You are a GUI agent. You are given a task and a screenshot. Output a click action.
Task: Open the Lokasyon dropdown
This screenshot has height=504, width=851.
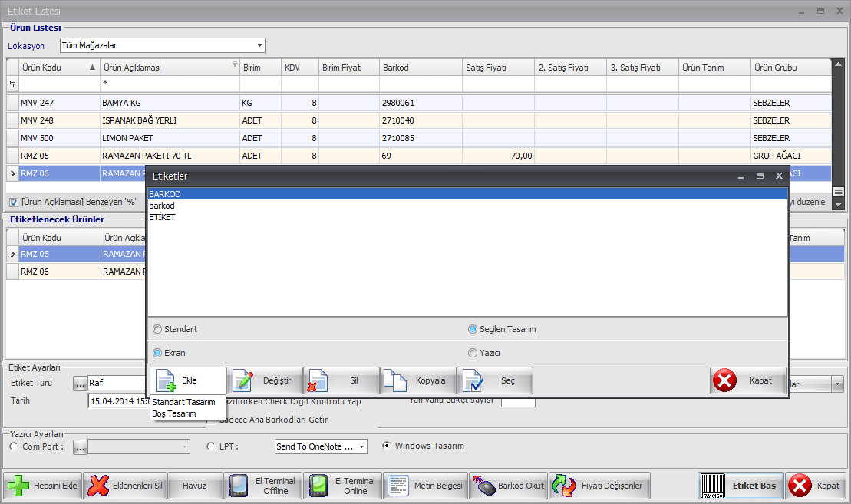[259, 45]
